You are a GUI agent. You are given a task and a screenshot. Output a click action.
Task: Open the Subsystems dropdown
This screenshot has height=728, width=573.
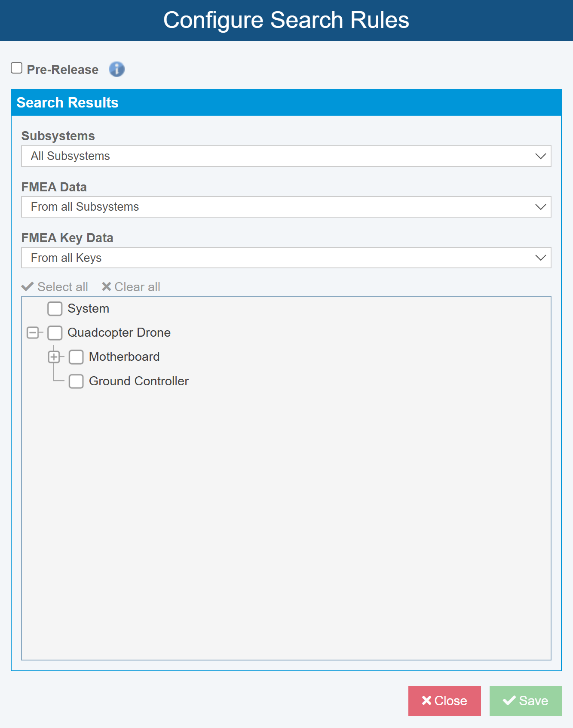point(286,156)
